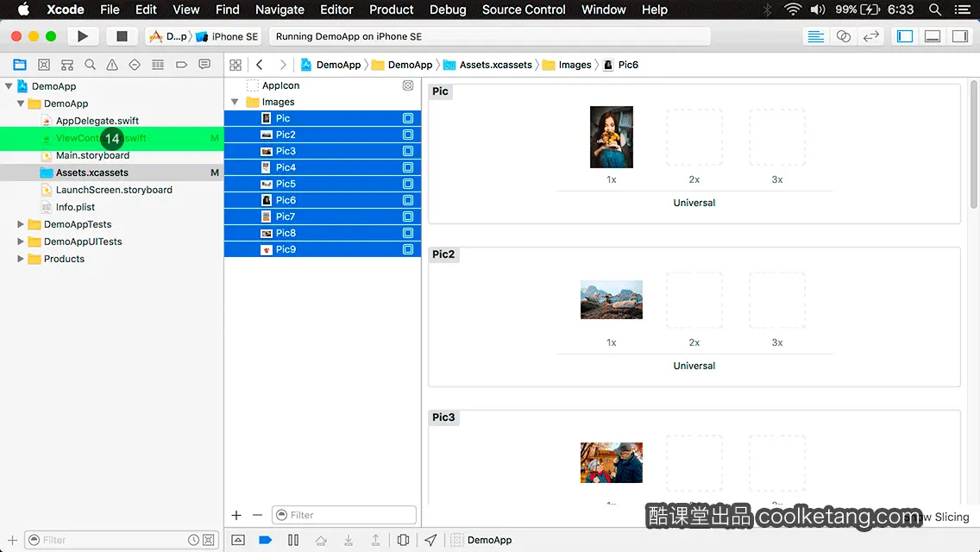Expand the DemoAppTests folder
This screenshot has width=980, height=552.
pyautogui.click(x=20, y=223)
